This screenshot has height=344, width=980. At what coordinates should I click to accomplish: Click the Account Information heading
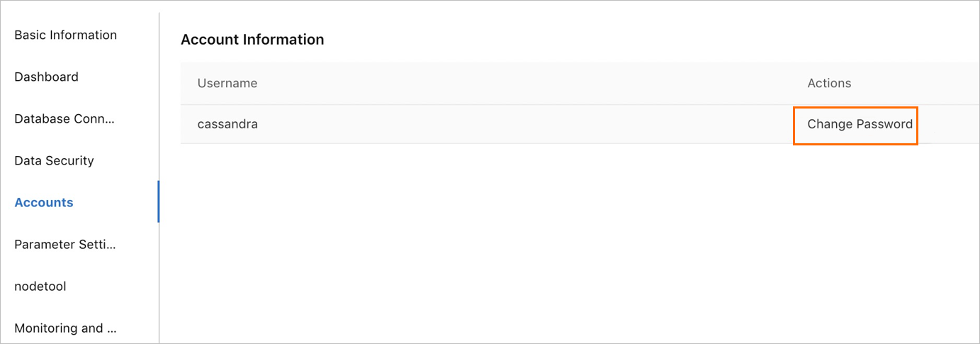(x=252, y=40)
